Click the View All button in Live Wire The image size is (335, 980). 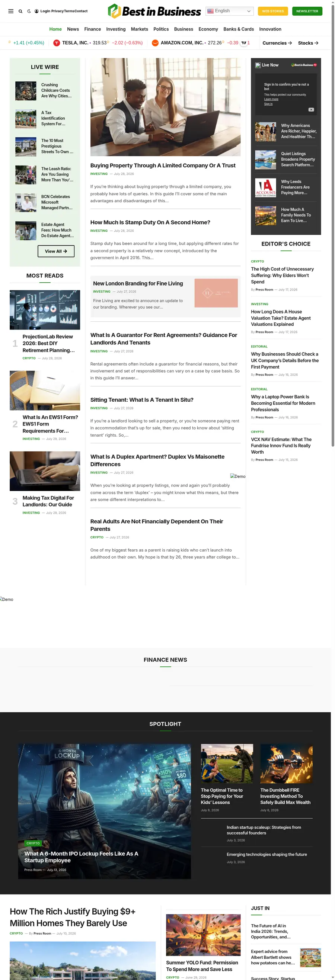pos(56,251)
